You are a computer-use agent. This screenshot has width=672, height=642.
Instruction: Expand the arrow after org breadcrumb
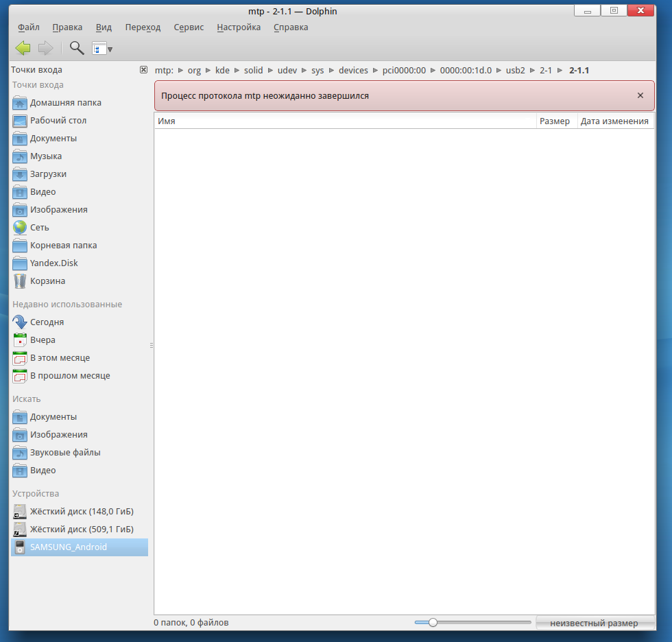(x=208, y=70)
